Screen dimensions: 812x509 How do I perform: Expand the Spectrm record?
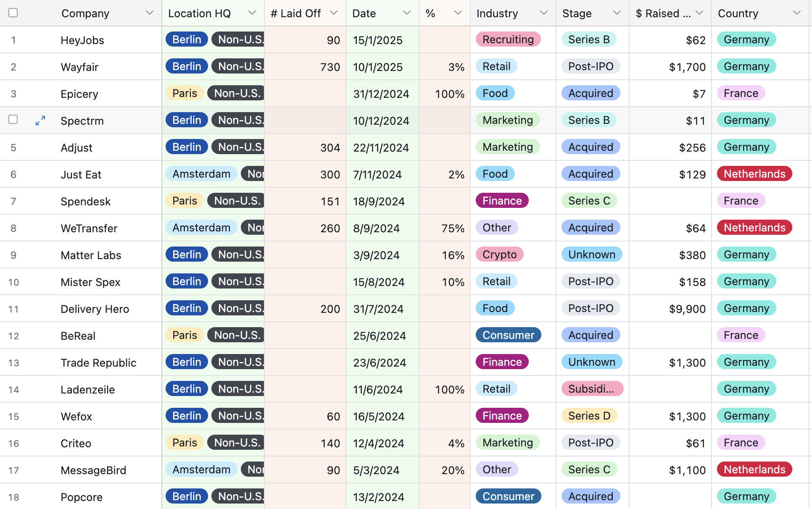click(40, 121)
